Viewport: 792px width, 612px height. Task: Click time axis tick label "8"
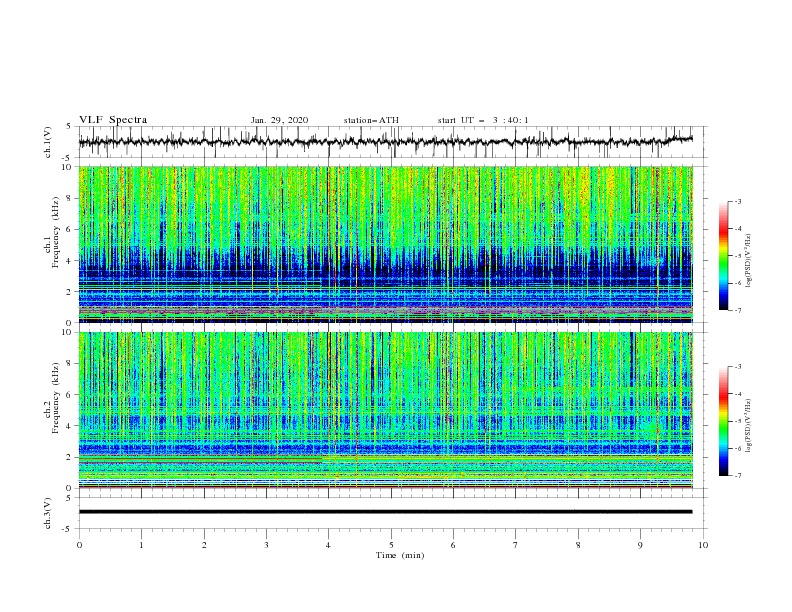[x=578, y=545]
